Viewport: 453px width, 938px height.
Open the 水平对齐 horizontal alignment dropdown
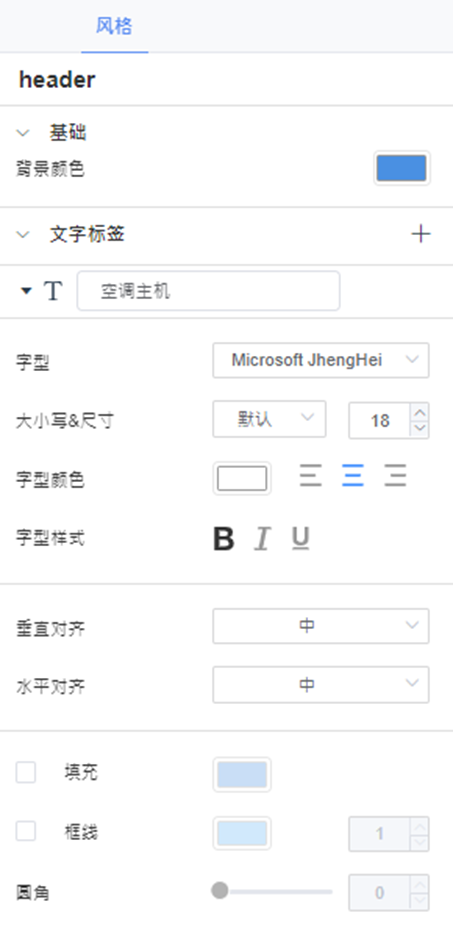(x=321, y=684)
